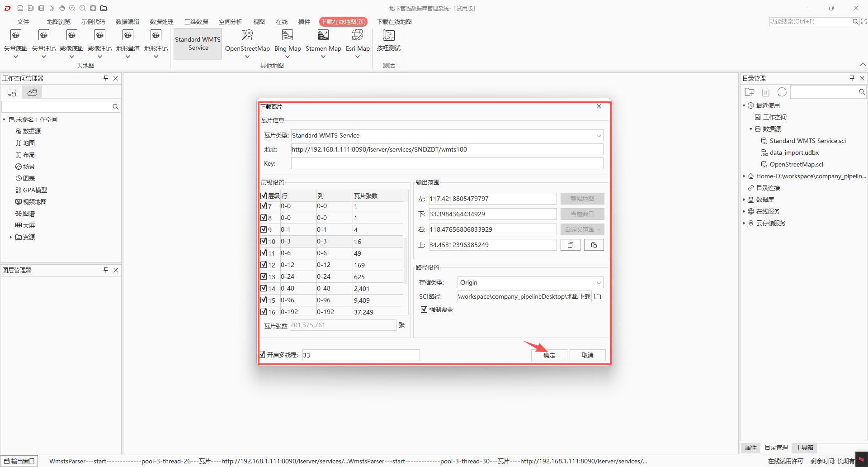This screenshot has height=467, width=868.
Task: Click the zoom in icon in title toolbar
Action: click(x=72, y=8)
